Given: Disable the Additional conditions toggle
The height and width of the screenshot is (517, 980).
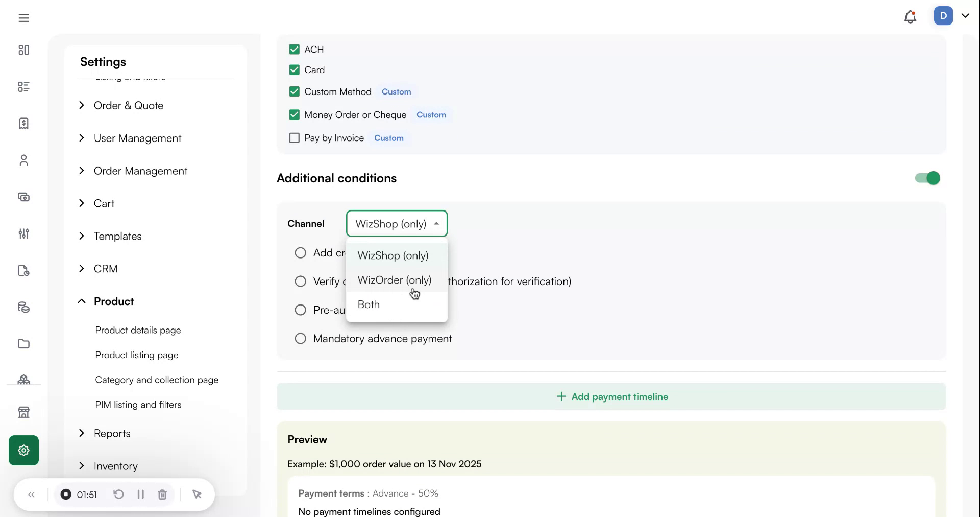Looking at the screenshot, I should (x=926, y=178).
